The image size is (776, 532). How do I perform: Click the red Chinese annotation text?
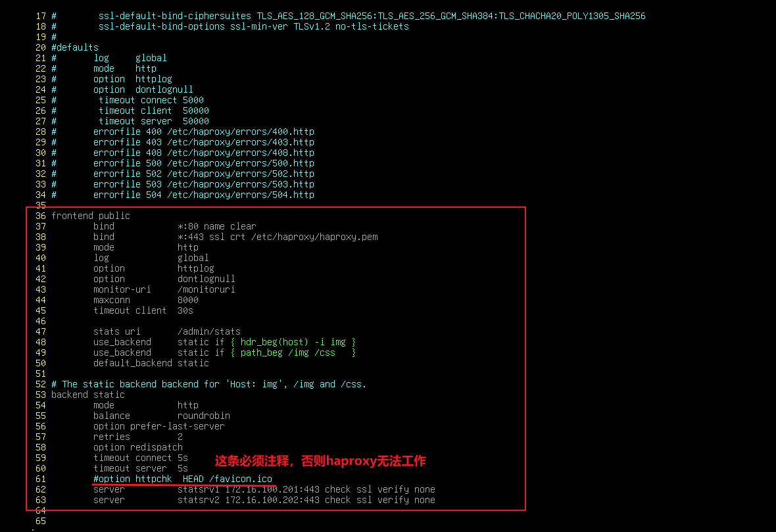[x=320, y=461]
